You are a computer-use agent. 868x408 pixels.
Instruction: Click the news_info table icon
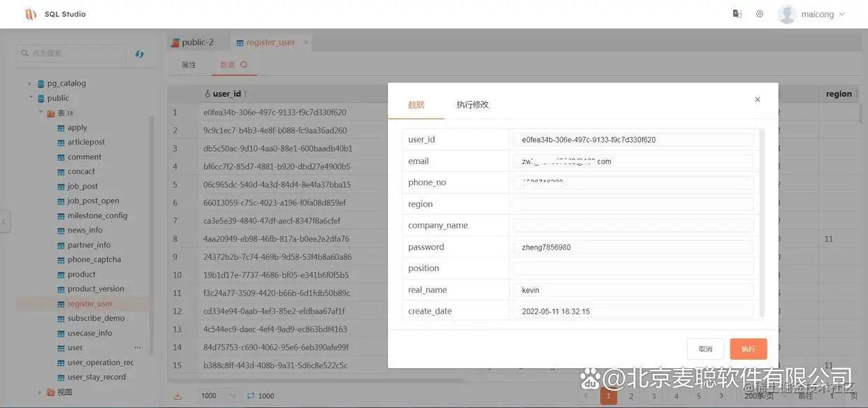tap(61, 231)
